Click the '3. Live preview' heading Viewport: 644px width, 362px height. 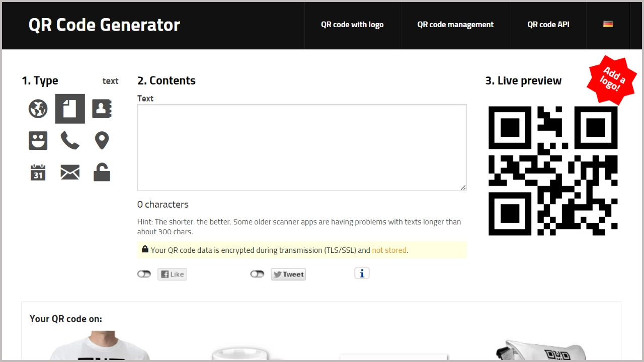(523, 80)
